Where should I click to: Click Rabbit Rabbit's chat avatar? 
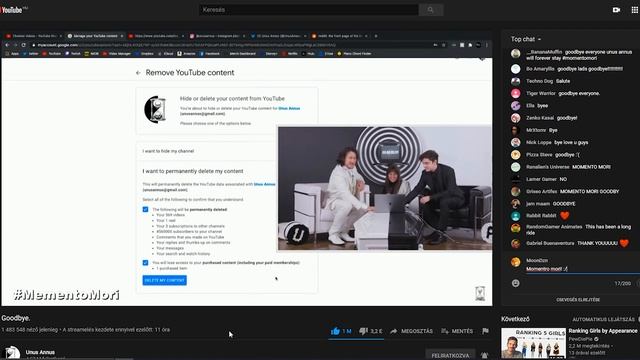coord(516,216)
